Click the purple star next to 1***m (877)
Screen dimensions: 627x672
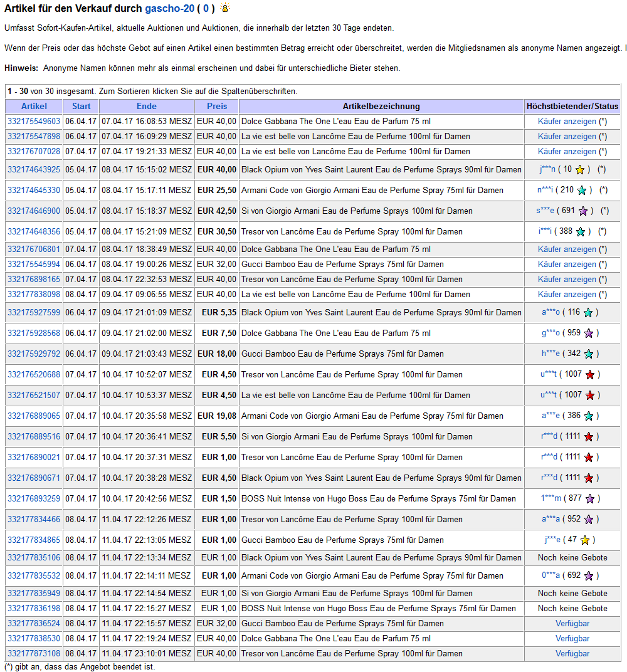click(x=590, y=498)
